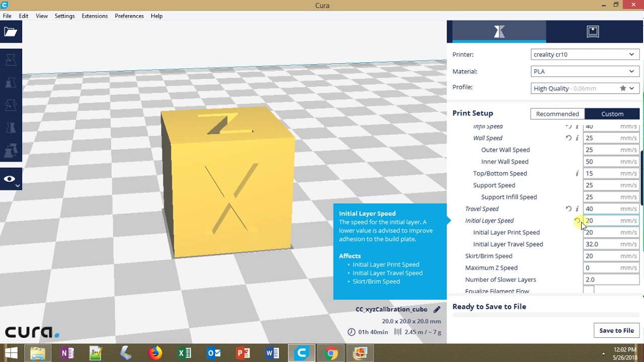Click the Wall Speed value field

coord(611,138)
